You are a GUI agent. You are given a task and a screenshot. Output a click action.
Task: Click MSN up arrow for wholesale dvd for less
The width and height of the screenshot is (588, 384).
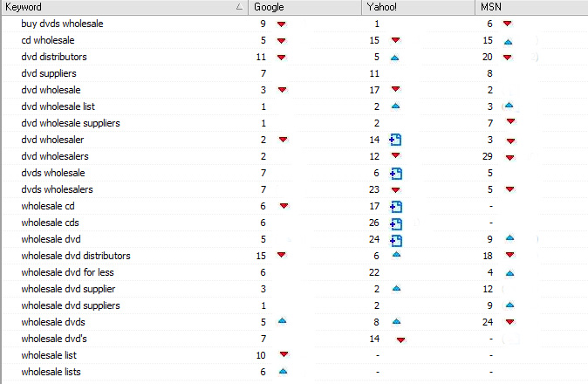click(509, 273)
